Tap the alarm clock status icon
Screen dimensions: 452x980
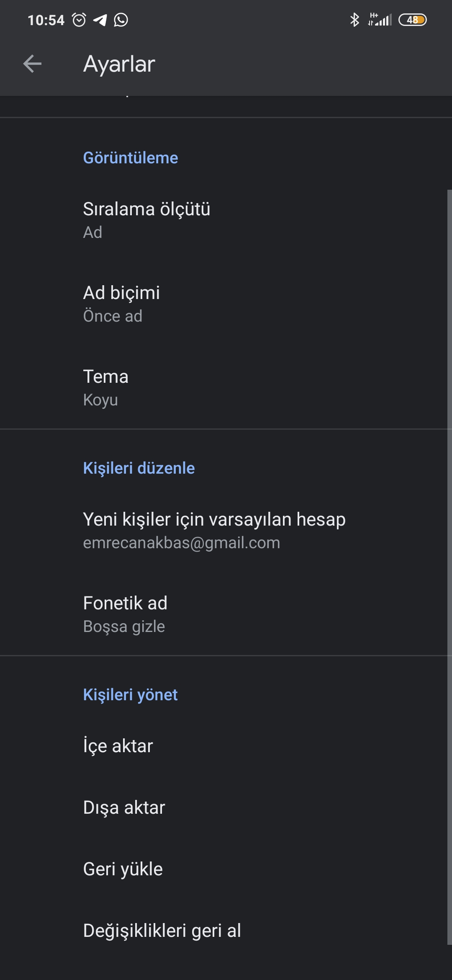[x=79, y=20]
